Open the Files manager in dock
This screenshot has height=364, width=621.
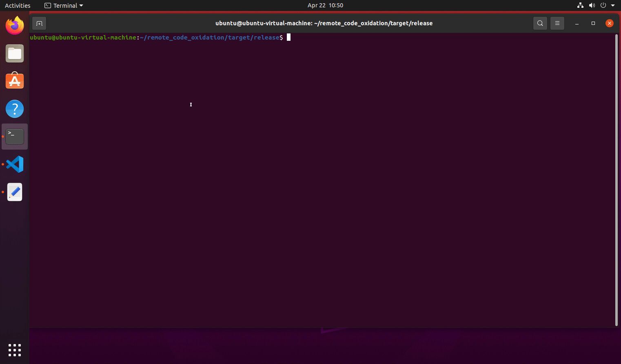point(15,53)
